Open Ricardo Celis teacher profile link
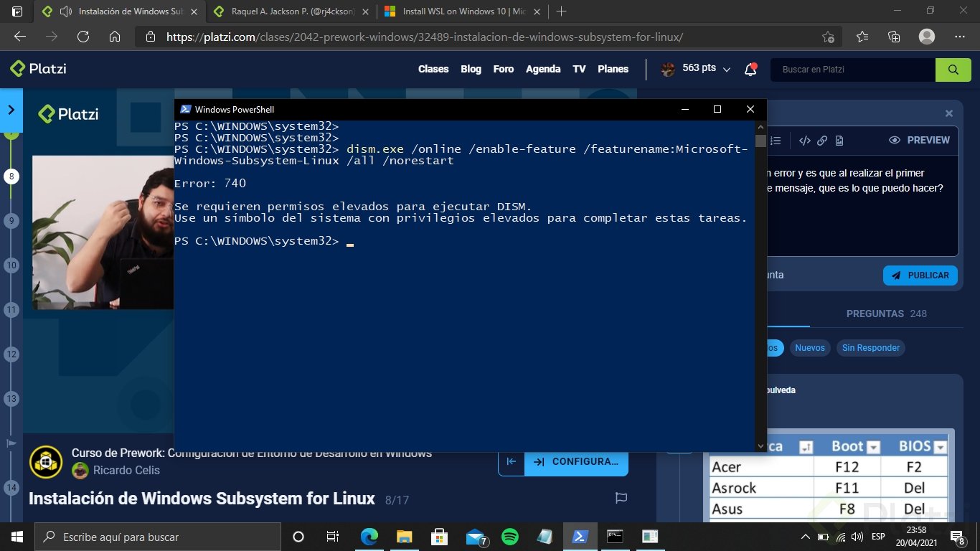Screen dimensions: 980x551 point(126,471)
